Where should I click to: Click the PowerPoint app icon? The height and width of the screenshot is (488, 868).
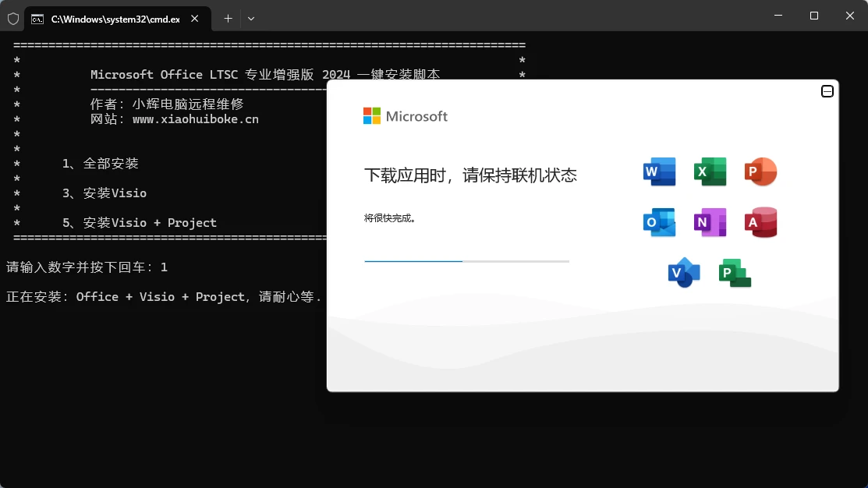(760, 172)
